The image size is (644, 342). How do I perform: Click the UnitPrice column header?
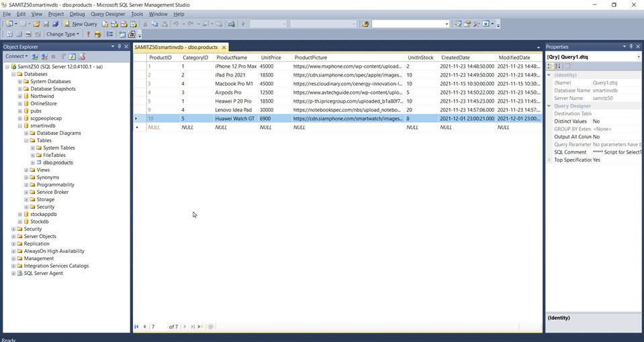pyautogui.click(x=275, y=58)
